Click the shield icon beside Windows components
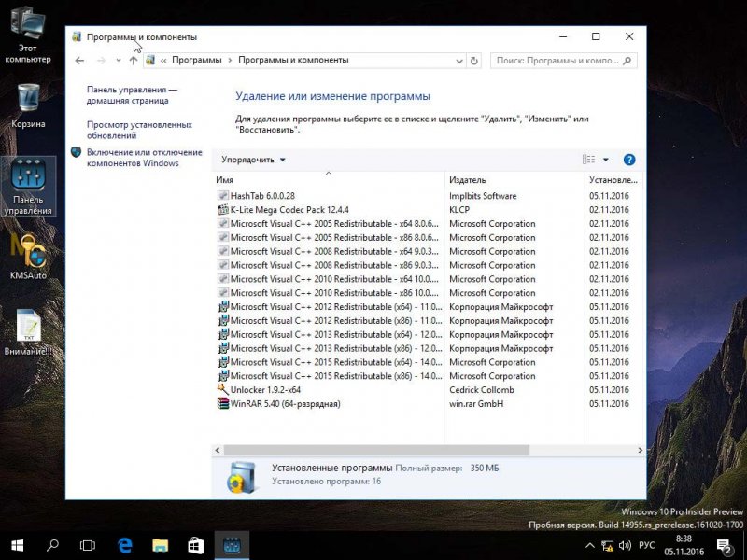The height and width of the screenshot is (560, 747). pyautogui.click(x=77, y=152)
